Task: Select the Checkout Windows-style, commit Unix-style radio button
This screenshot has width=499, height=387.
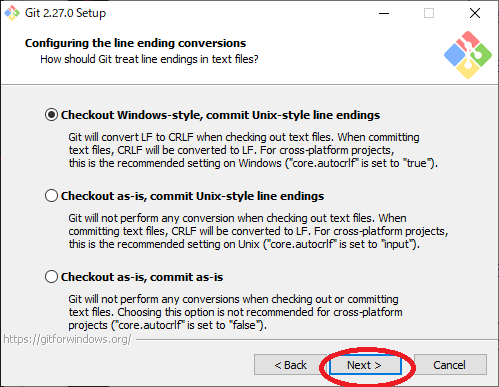Action: (x=51, y=115)
